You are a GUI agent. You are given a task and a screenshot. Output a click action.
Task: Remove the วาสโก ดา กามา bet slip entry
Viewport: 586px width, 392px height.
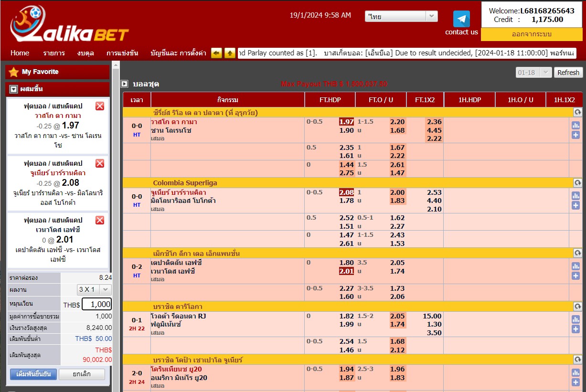100,106
